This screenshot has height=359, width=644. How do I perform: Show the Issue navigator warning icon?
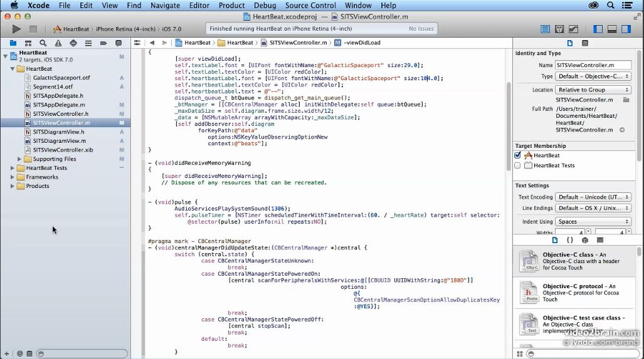pos(58,43)
